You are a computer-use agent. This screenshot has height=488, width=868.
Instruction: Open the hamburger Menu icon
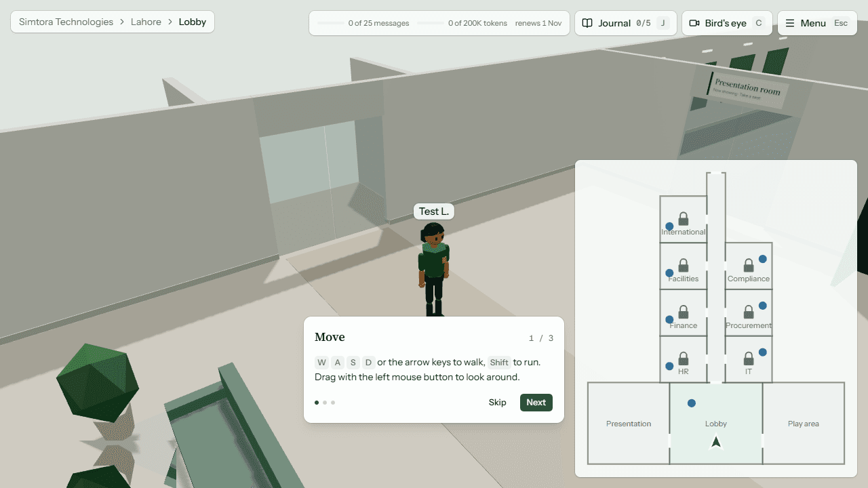click(x=790, y=23)
